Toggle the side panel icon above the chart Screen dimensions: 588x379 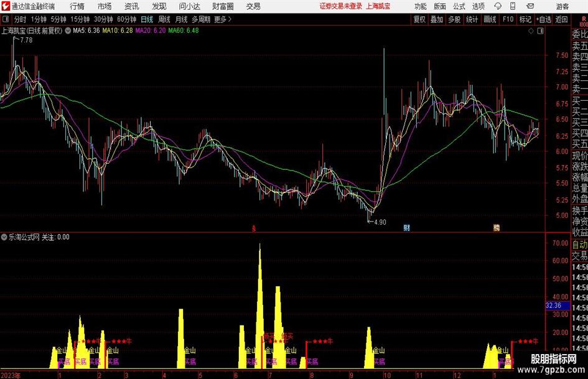[x=540, y=31]
